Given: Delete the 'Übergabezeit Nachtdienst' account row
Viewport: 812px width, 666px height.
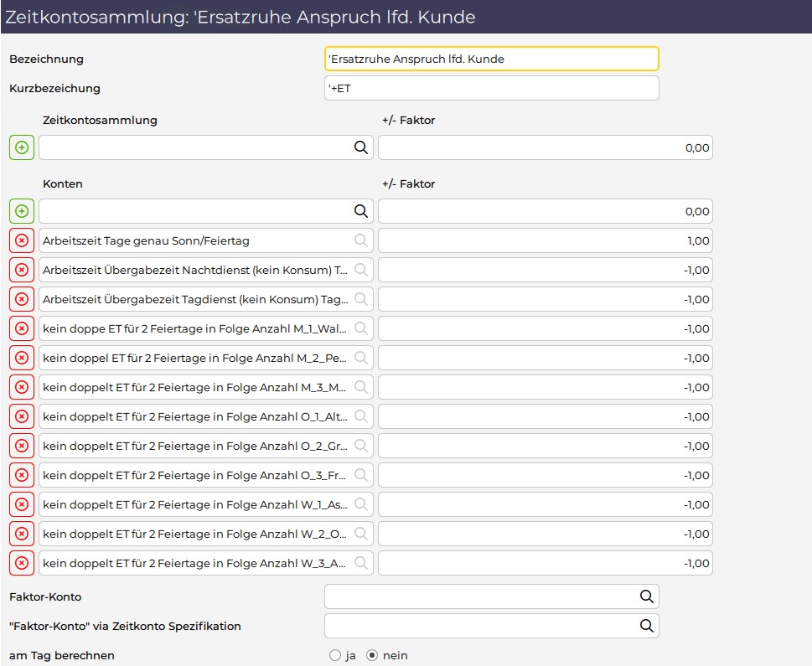Looking at the screenshot, I should pyautogui.click(x=22, y=270).
